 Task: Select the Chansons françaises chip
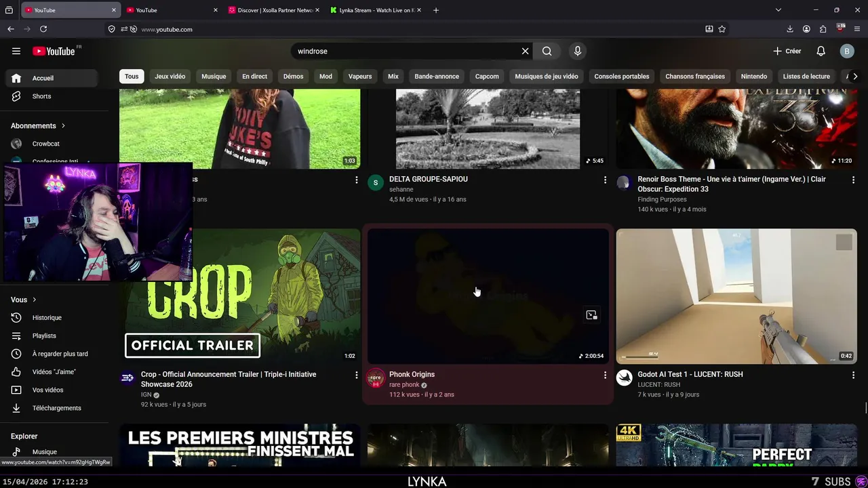[x=695, y=77]
